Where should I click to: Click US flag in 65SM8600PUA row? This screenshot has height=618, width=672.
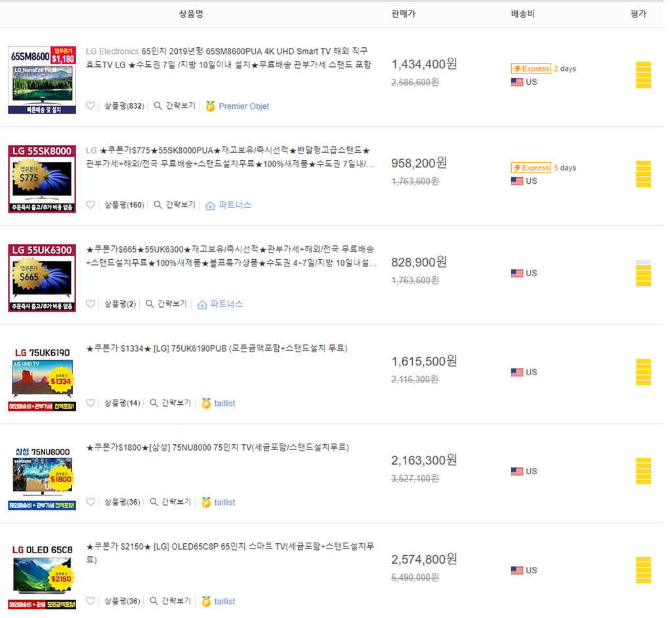[x=517, y=82]
